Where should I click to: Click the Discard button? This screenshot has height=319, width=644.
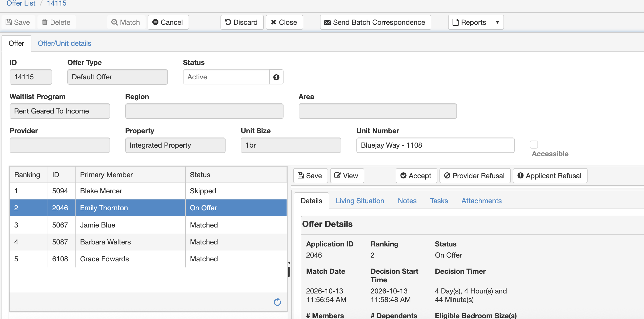click(x=242, y=22)
